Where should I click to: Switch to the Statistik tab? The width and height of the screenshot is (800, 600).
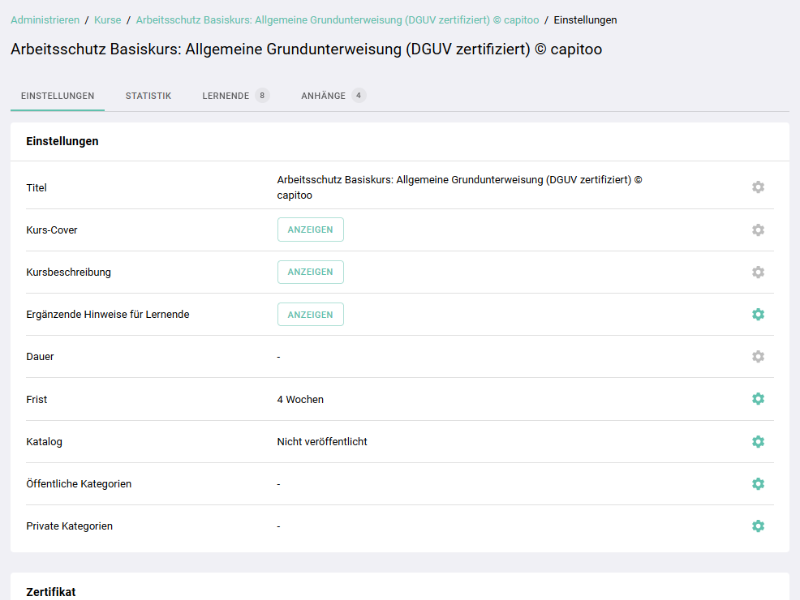[x=148, y=96]
